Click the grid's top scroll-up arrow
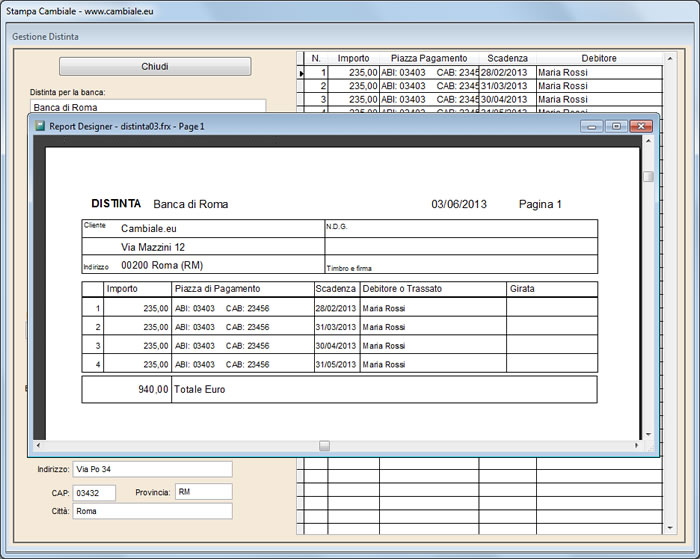The image size is (700, 559). 670,58
